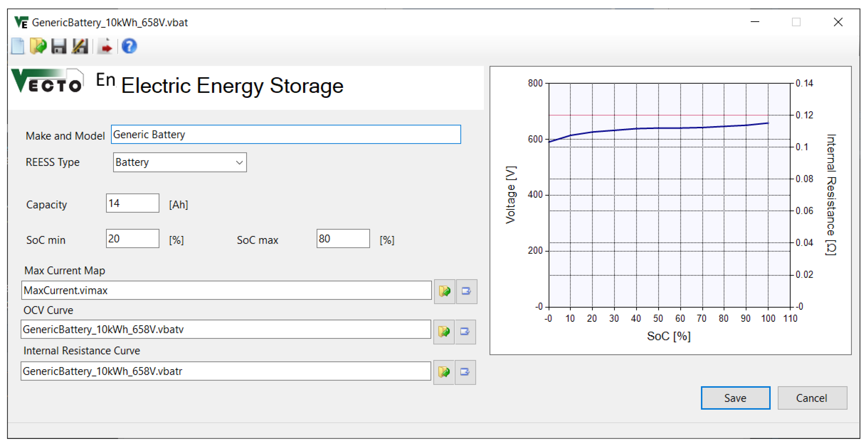Open MaxCurrent.vimax in the editor
The width and height of the screenshot is (868, 448).
click(466, 291)
